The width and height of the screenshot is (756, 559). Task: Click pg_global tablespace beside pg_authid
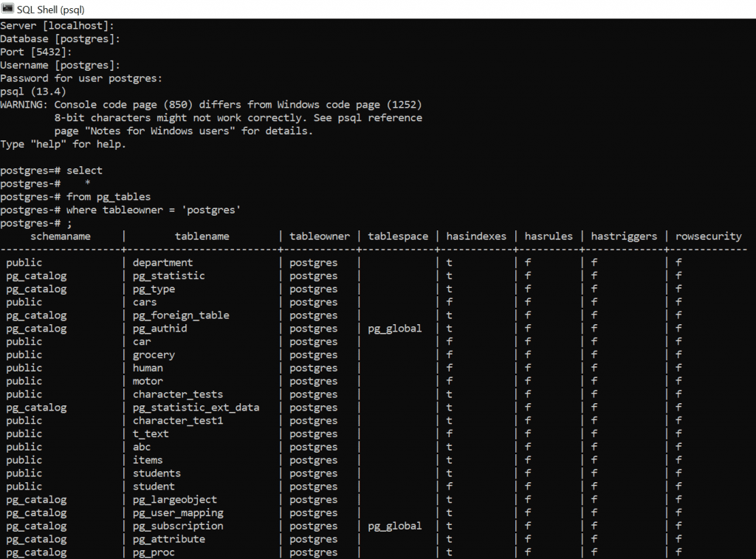point(394,328)
